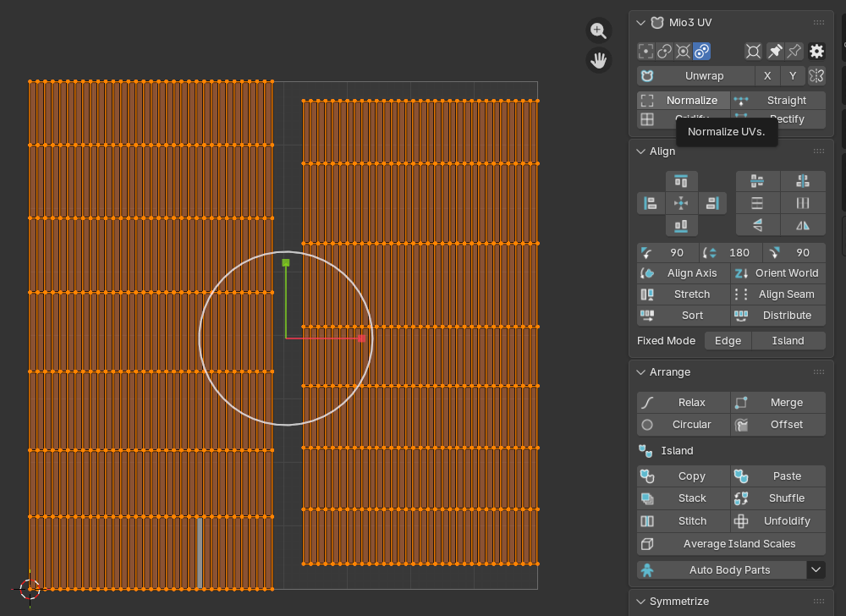Click the align left icon
Screen dimensions: 846x616
pos(650,203)
